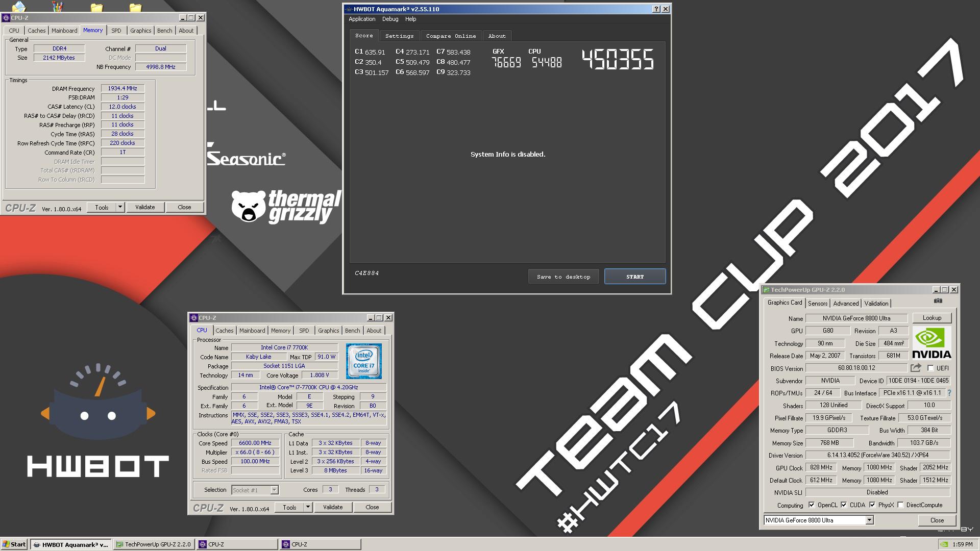
Task: Toggle the PhysX checkbox
Action: click(x=872, y=505)
